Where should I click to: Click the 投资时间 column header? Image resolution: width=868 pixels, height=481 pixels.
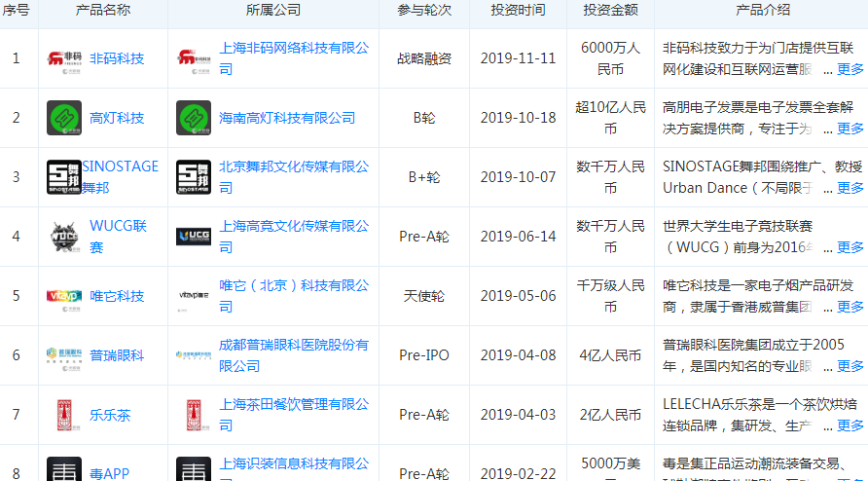[x=518, y=10]
